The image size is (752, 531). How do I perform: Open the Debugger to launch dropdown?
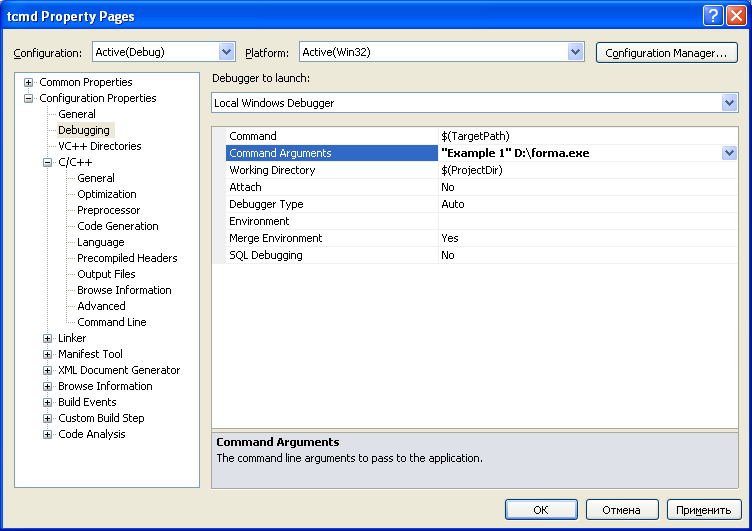(729, 103)
